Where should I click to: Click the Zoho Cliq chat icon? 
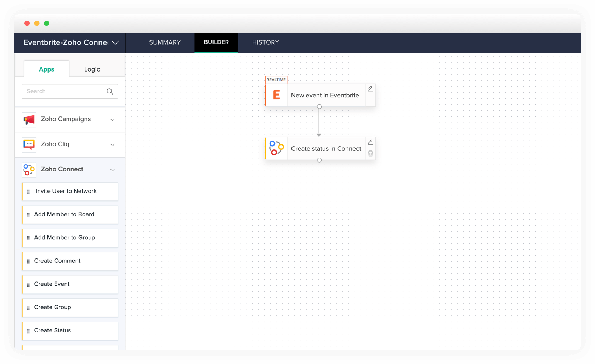pyautogui.click(x=29, y=144)
